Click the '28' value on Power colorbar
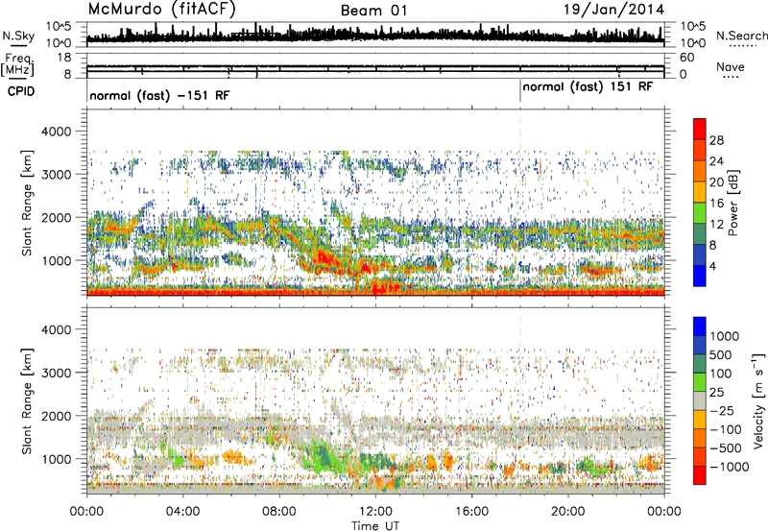Screen dimensions: 768x532 click(x=716, y=140)
